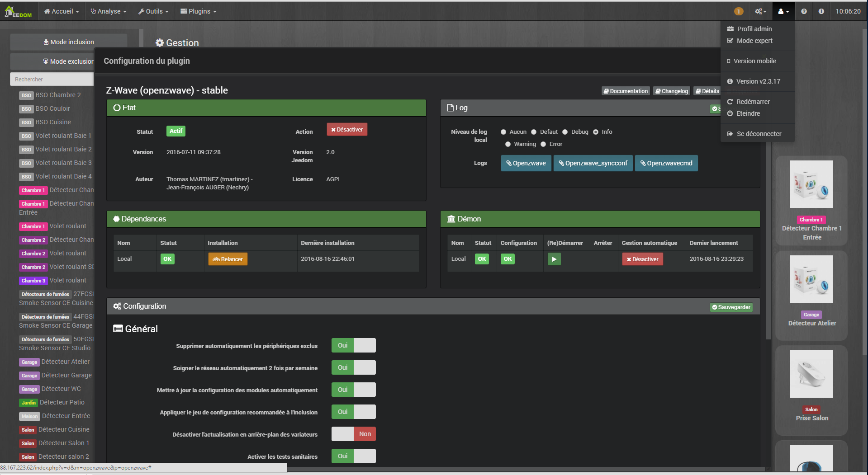Toggle Soigner le réseau automatiquement switch

[354, 367]
